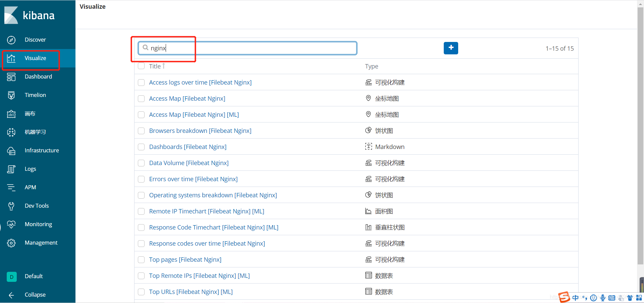Open the Logs icon in sidebar
The image size is (644, 303).
point(11,169)
